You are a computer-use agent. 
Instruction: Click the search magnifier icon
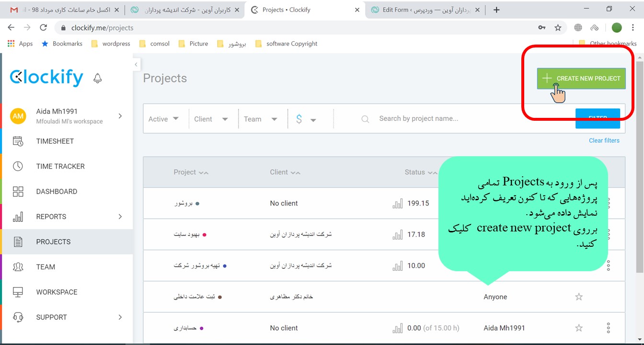[x=365, y=119]
